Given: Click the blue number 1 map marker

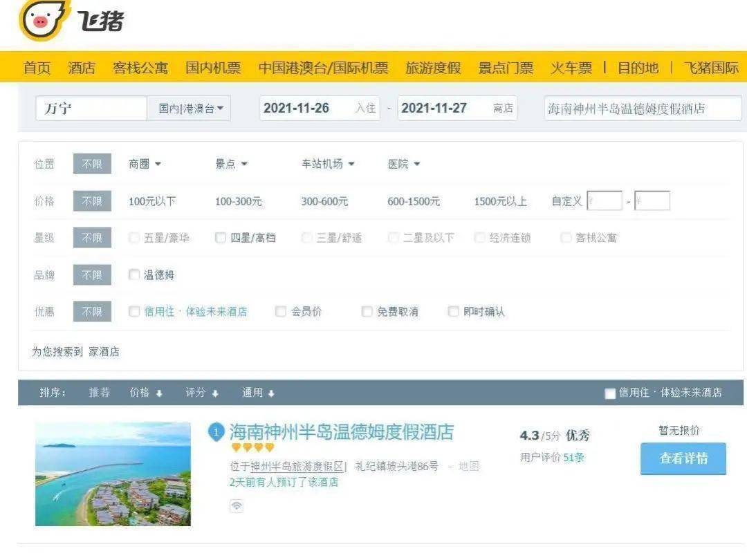Looking at the screenshot, I should [216, 432].
